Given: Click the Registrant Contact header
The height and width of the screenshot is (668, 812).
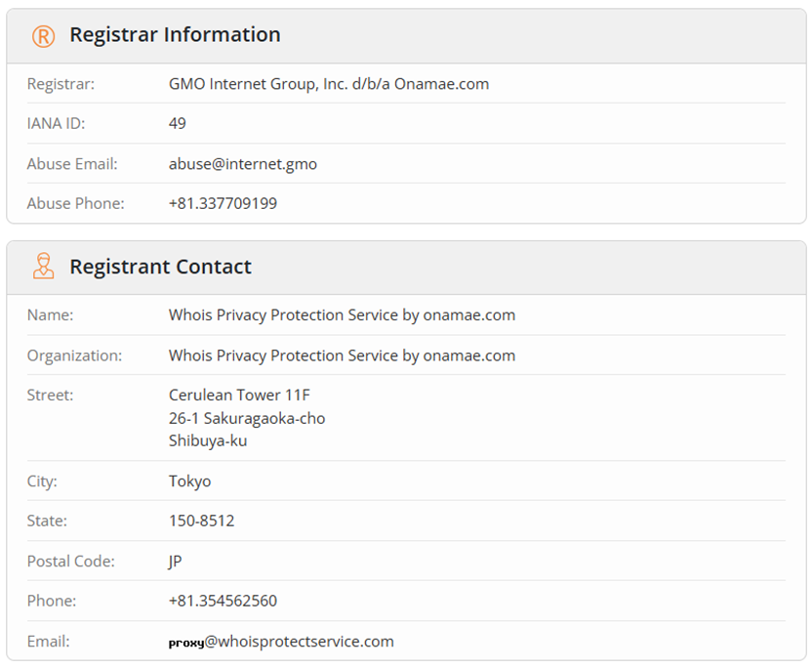Looking at the screenshot, I should (x=160, y=267).
